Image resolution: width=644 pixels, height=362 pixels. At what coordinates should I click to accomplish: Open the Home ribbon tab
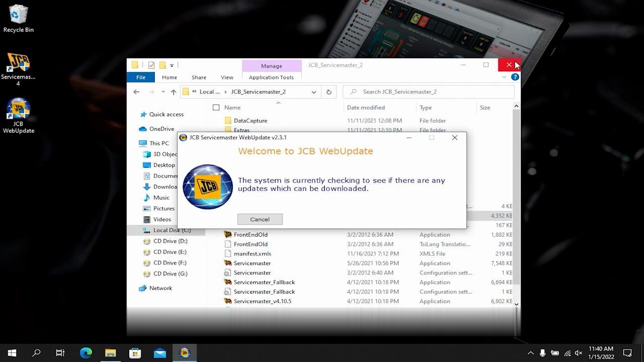170,77
